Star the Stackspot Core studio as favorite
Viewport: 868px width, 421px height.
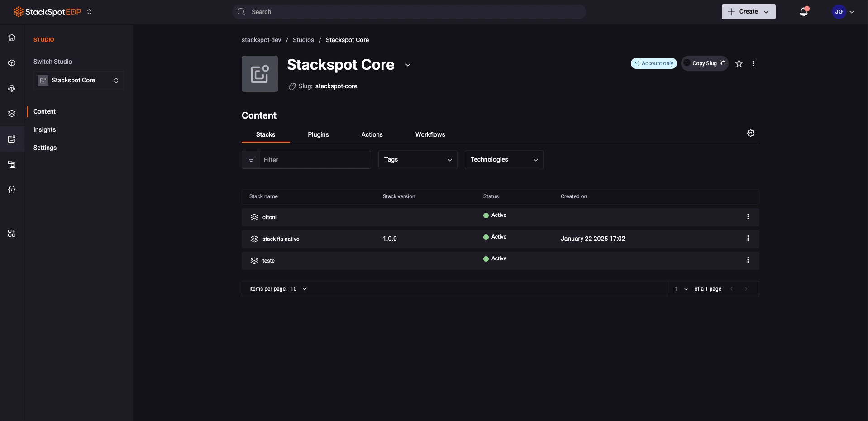click(739, 63)
